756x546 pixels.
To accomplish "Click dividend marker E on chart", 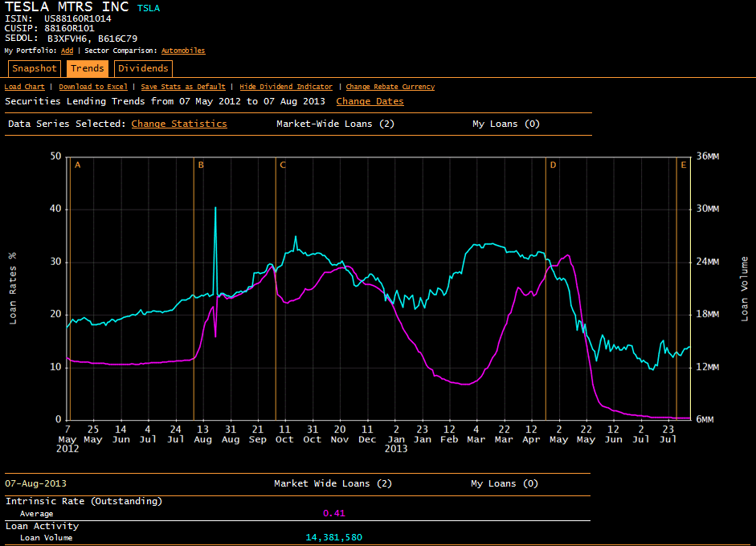I will click(x=683, y=165).
